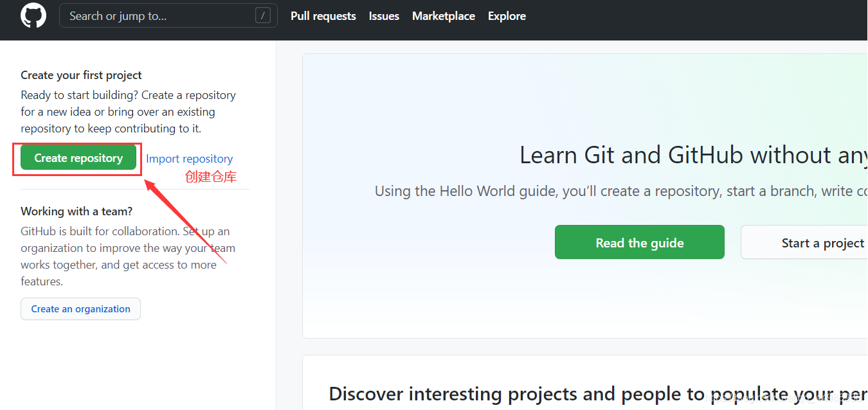Select 'Using the Hello World guide' text

(x=621, y=192)
